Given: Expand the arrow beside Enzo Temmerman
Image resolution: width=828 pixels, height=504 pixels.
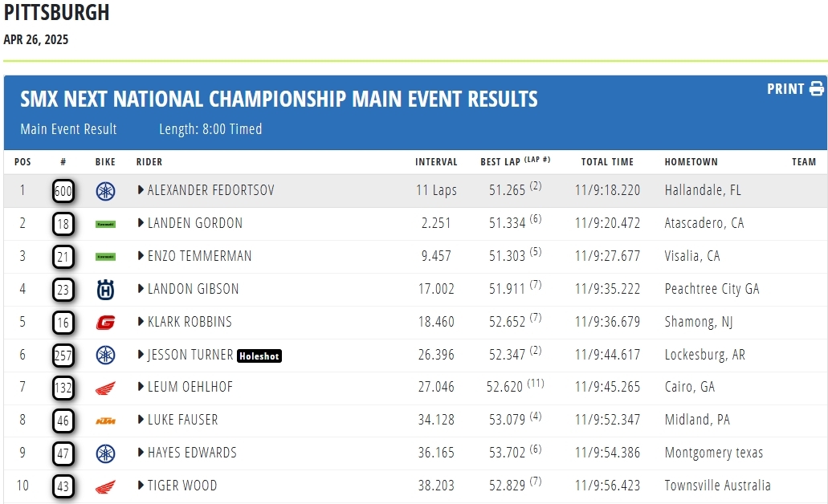Looking at the screenshot, I should pos(141,257).
